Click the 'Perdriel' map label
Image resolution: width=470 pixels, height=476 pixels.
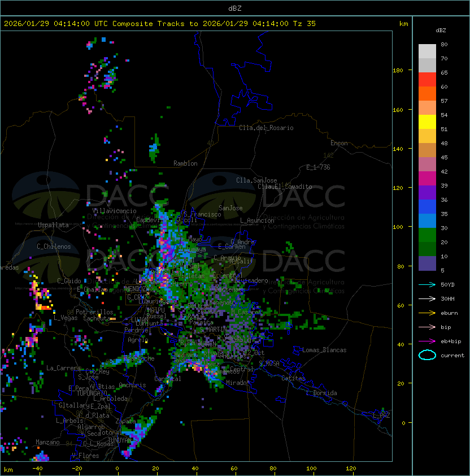[138, 330]
